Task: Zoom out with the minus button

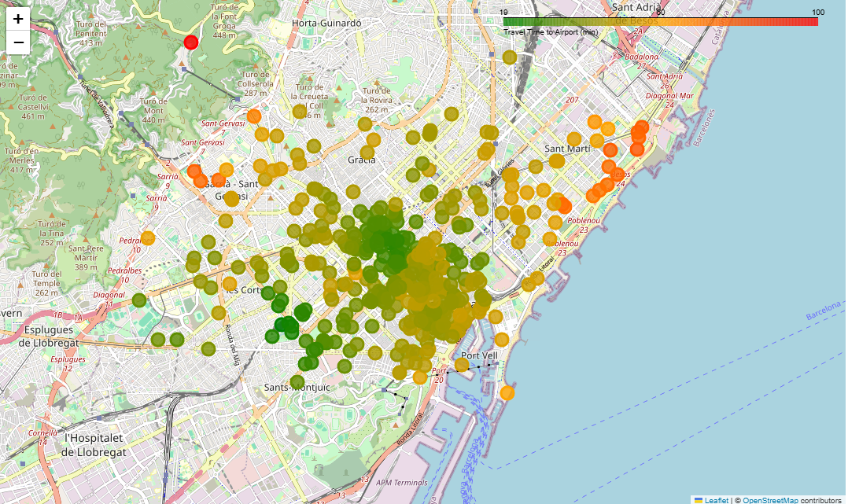Action: [18, 42]
